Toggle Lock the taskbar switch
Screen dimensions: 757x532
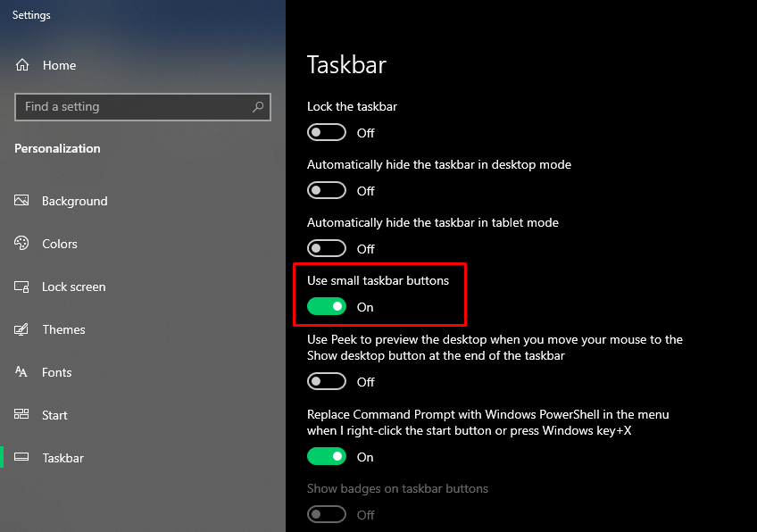pos(327,132)
